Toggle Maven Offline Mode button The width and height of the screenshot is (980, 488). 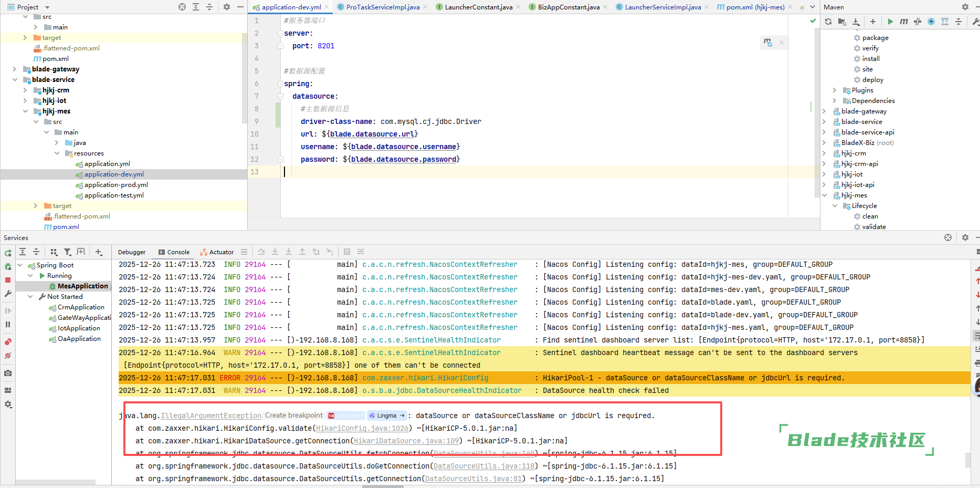pyautogui.click(x=918, y=22)
